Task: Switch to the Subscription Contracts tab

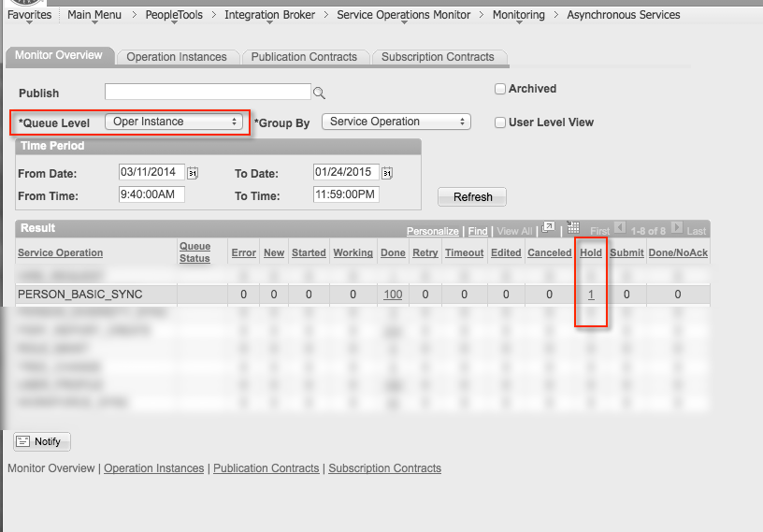Action: (438, 57)
